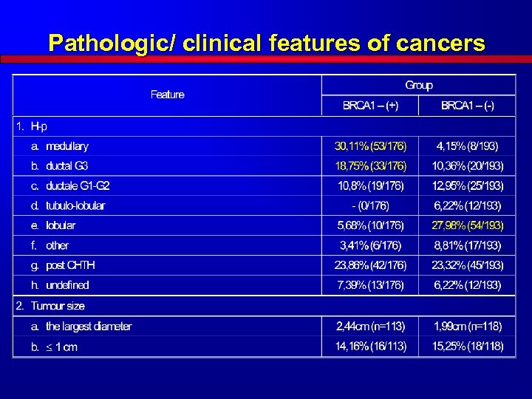Click the '1. H-p' section row

click(x=265, y=126)
